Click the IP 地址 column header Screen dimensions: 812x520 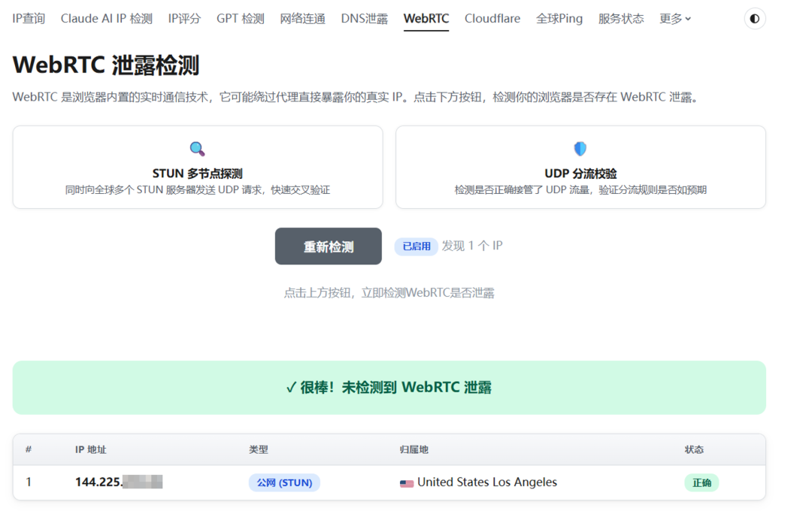pyautogui.click(x=91, y=449)
